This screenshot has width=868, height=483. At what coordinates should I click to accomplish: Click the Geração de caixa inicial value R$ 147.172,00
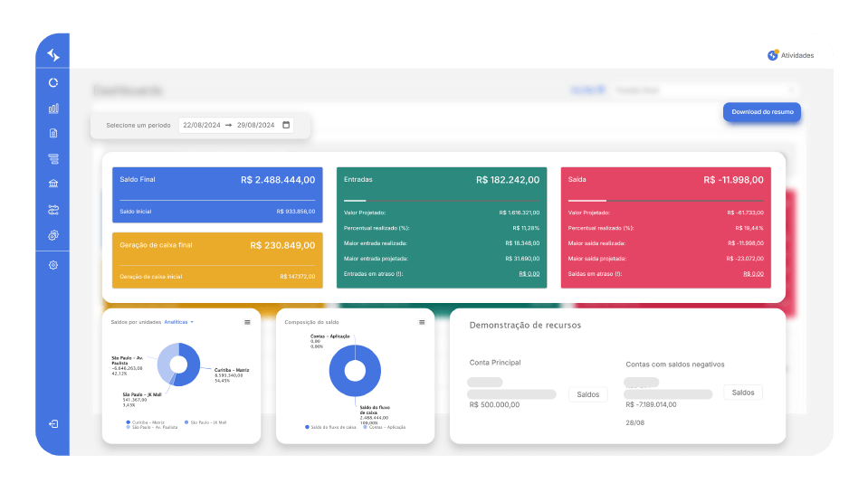(x=297, y=277)
